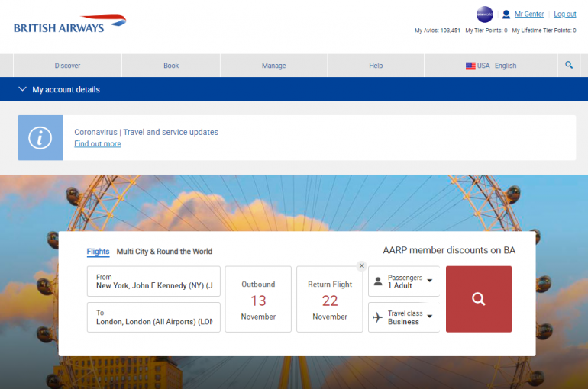Switch to Multi City & Round the World tab
The height and width of the screenshot is (389, 588).
point(164,251)
